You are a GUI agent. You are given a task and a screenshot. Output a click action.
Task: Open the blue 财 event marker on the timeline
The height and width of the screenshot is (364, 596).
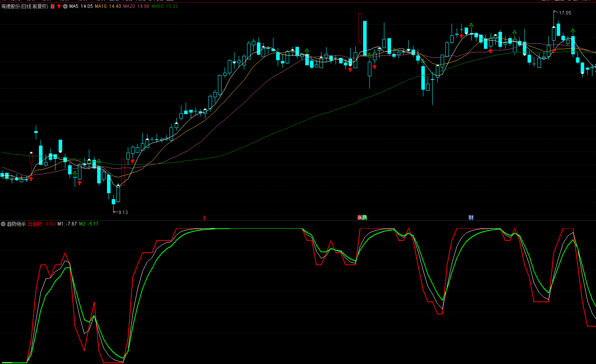[471, 217]
